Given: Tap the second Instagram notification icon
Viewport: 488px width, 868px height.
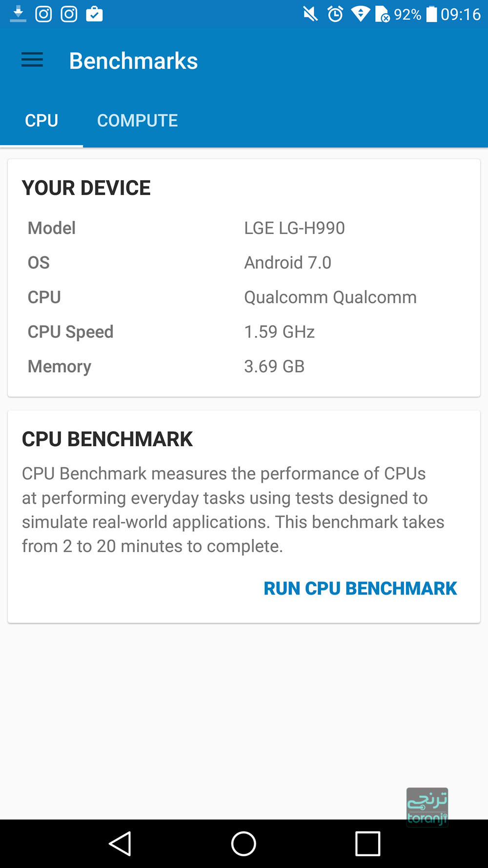Looking at the screenshot, I should click(69, 14).
